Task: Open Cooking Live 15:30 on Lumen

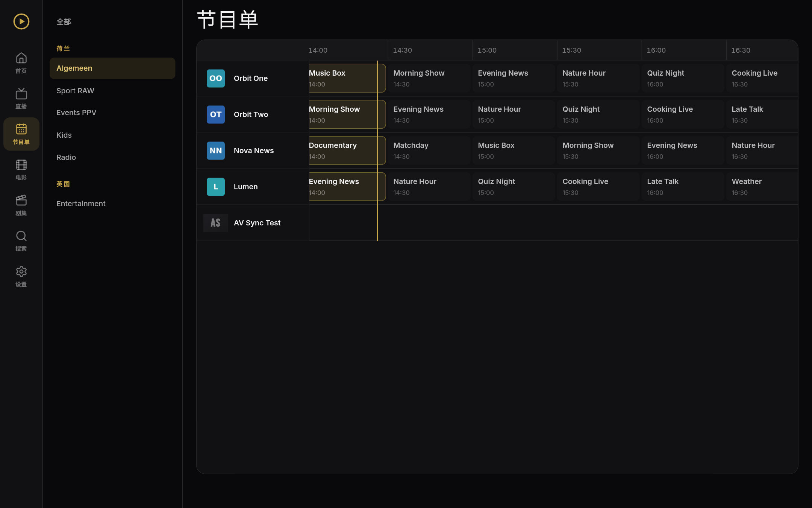Action: [x=598, y=187]
